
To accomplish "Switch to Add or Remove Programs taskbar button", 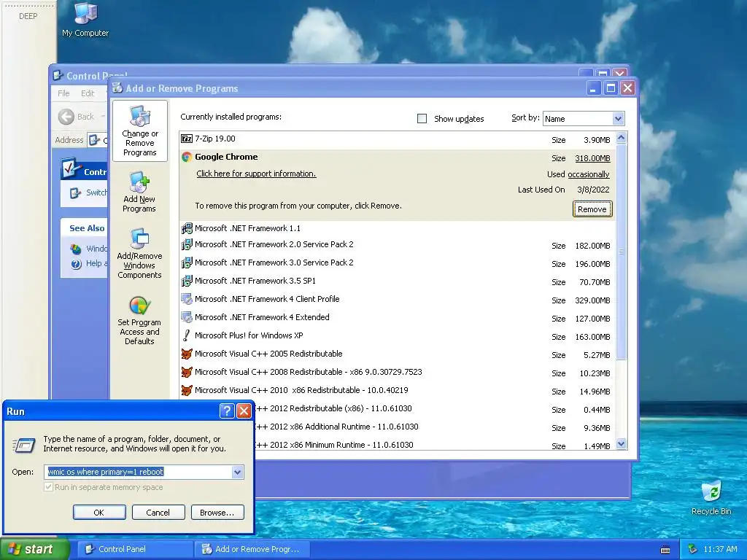I will pyautogui.click(x=252, y=549).
